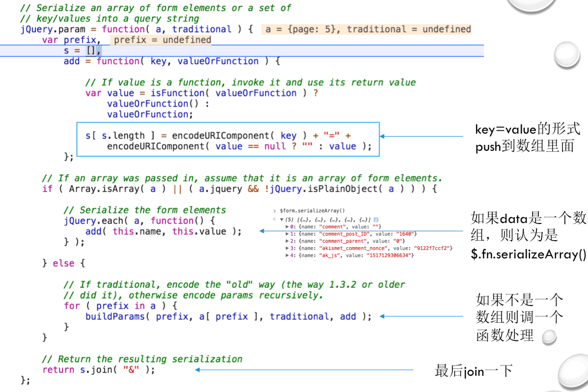Click the "key=value的形式" annotation text
This screenshot has width=588, height=392.
[527, 130]
